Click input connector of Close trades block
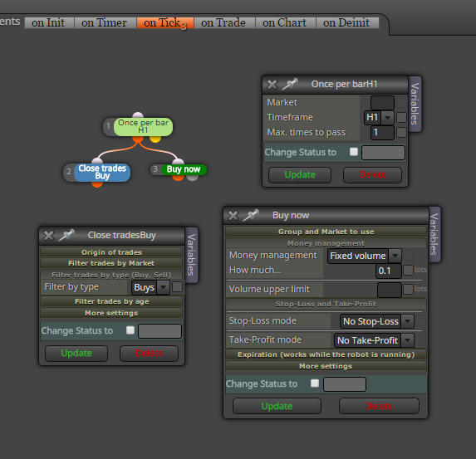This screenshot has width=476, height=459. pyautogui.click(x=97, y=161)
